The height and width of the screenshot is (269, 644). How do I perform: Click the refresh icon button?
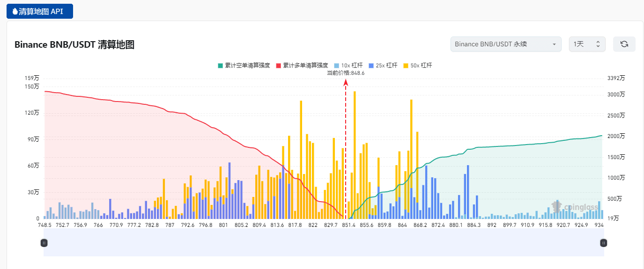624,44
